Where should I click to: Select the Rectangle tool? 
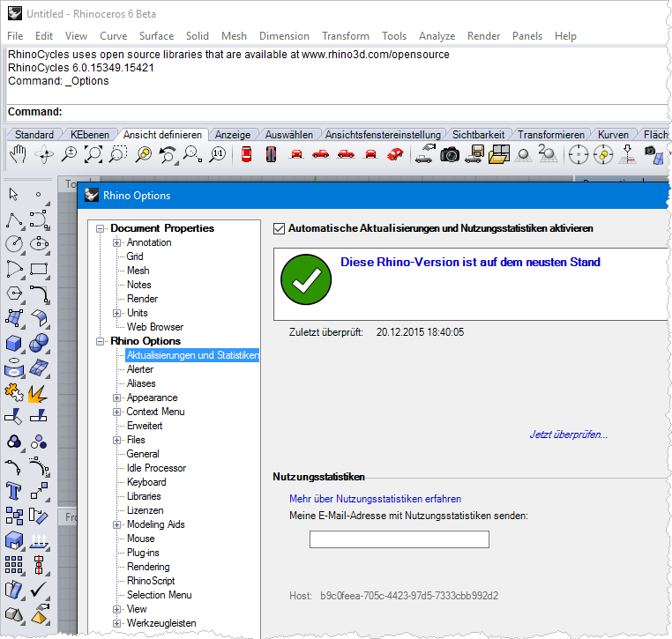coord(39,269)
